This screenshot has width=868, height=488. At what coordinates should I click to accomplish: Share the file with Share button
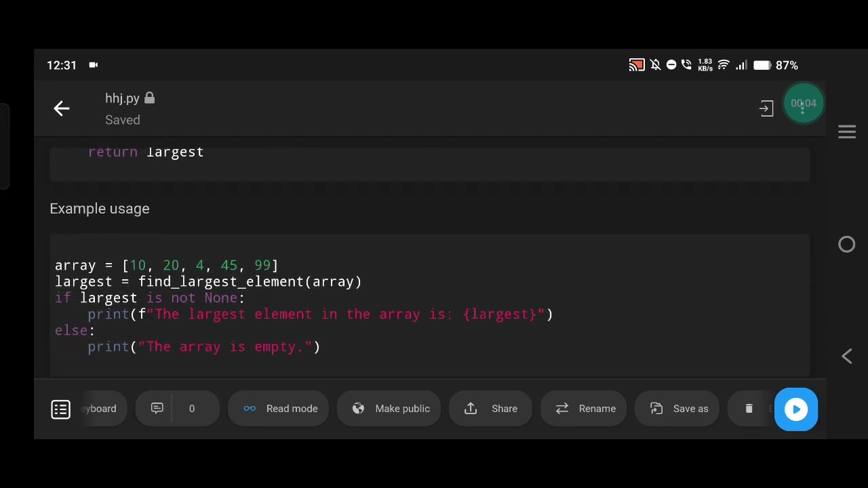pyautogui.click(x=490, y=409)
